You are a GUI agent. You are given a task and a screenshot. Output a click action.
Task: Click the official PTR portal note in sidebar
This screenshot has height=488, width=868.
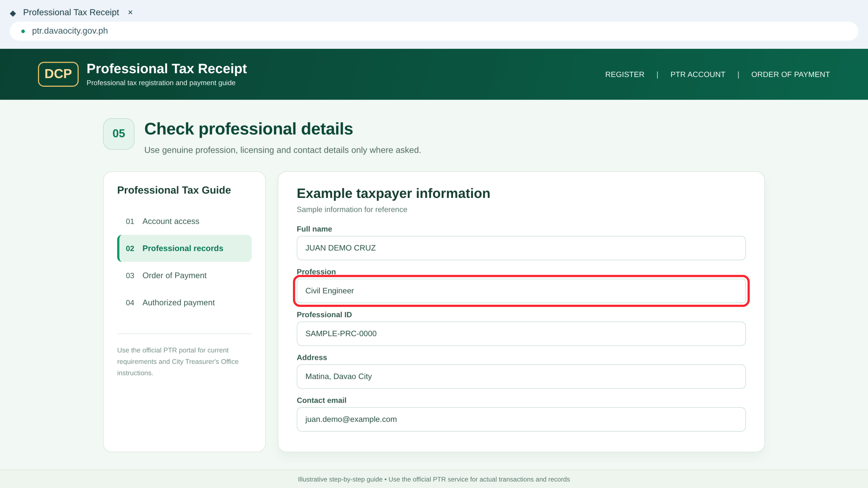point(178,362)
